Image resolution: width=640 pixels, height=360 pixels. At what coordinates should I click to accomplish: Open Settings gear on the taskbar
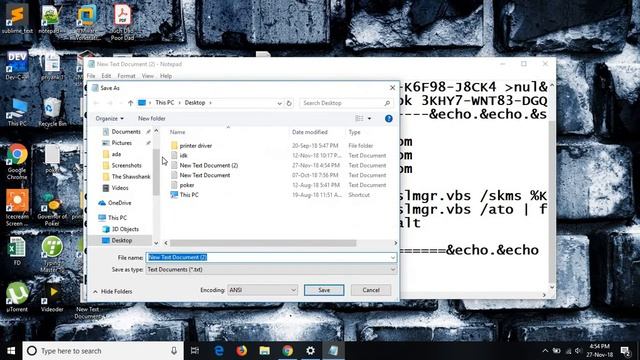310,351
